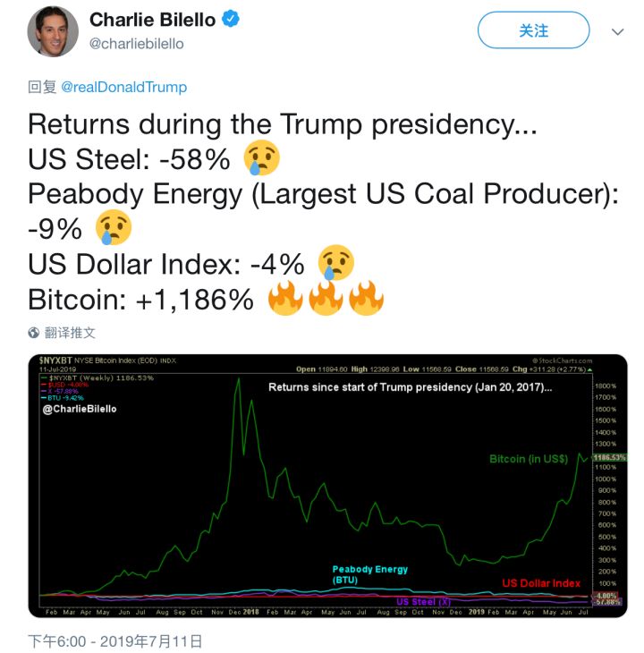Screen dimensions: 644x653
Task: Click the last fire emoji in the row
Action: pos(365,298)
